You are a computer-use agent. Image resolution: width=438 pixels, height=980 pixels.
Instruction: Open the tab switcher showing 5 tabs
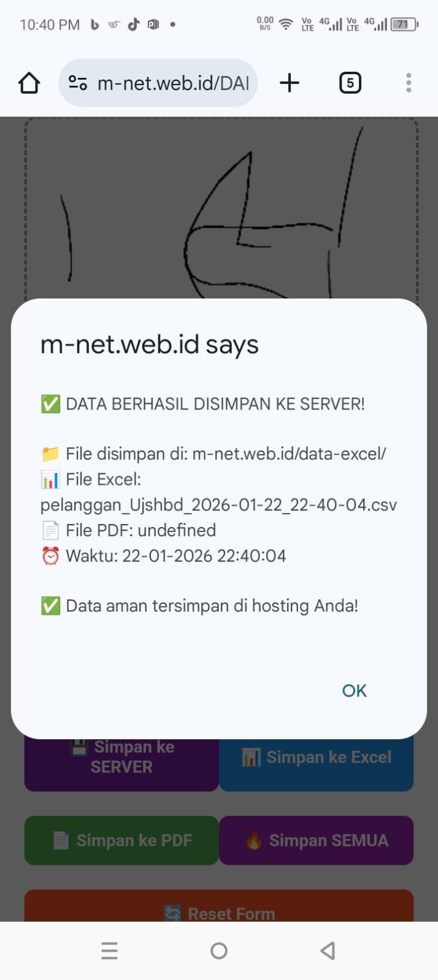(350, 83)
